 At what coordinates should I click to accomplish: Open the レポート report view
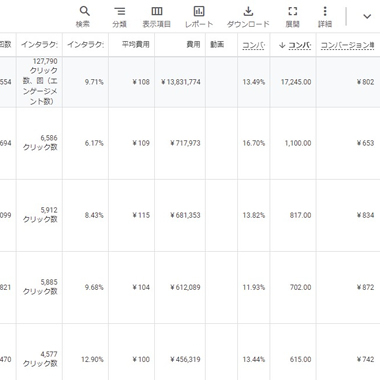coord(199,16)
